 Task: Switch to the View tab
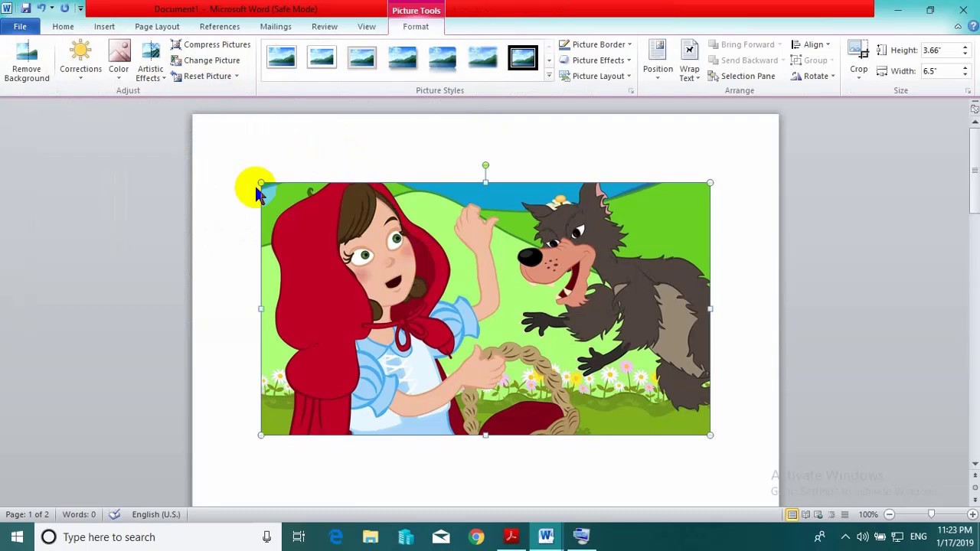click(367, 27)
